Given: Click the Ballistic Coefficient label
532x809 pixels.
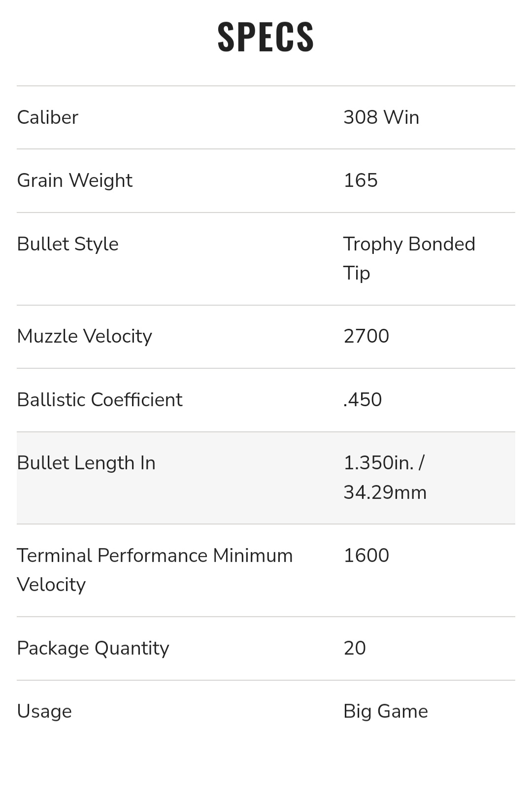Looking at the screenshot, I should point(100,400).
